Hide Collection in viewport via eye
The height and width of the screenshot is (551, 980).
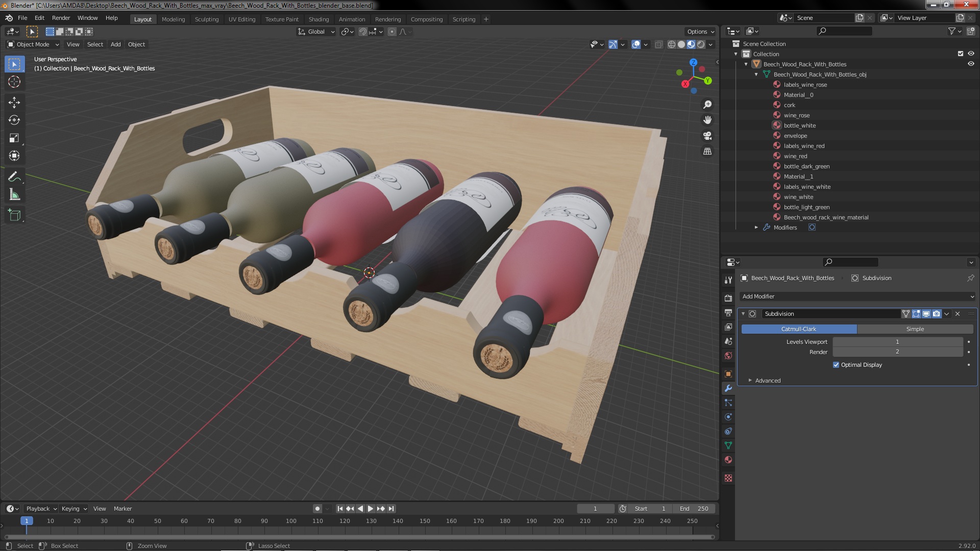[x=971, y=54]
